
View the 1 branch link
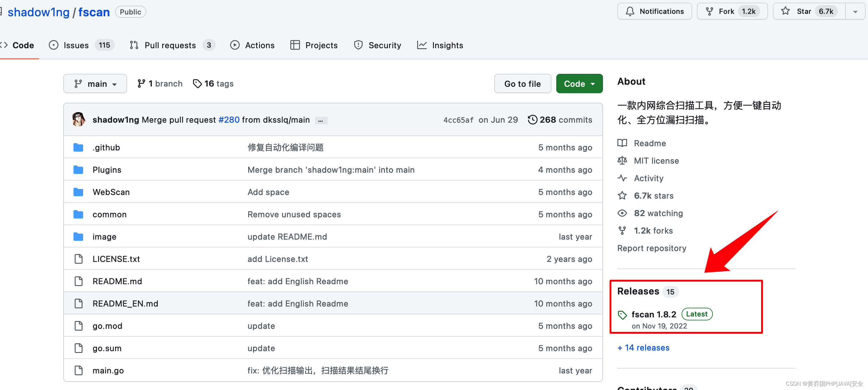pos(160,83)
